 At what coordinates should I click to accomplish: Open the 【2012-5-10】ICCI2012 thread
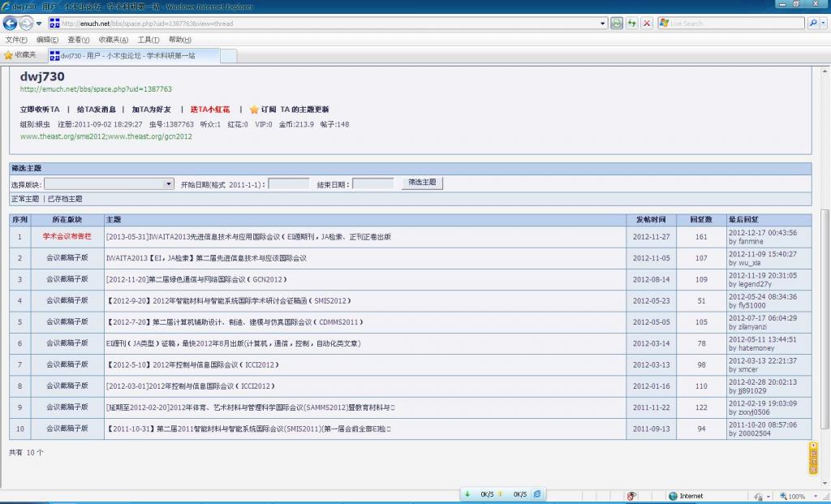point(193,364)
